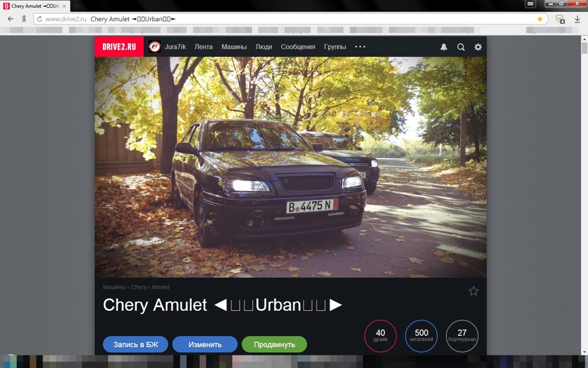Click the vertical scrollbar thumb
This screenshot has height=368, width=588.
tap(584, 48)
